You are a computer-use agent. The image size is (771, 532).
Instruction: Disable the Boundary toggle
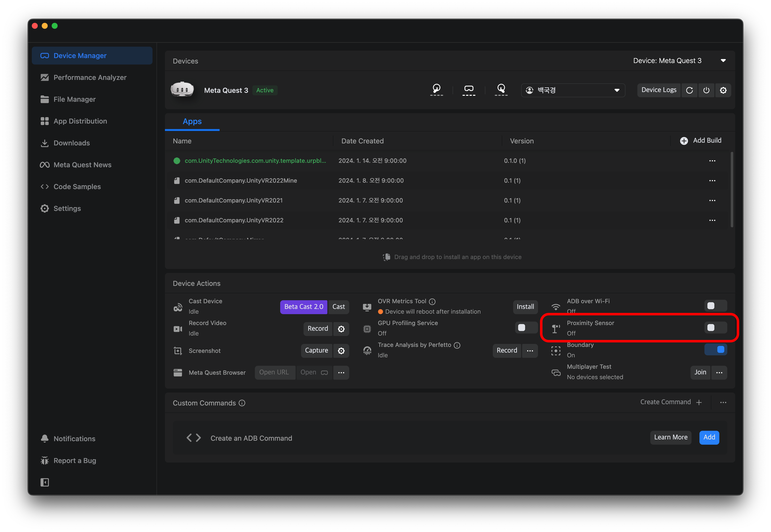click(715, 350)
